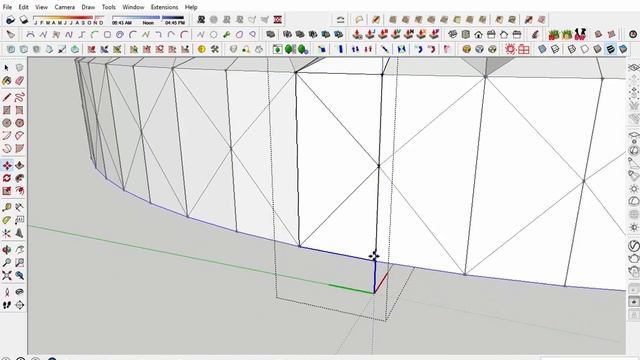Open the Extensions menu

pos(164,7)
